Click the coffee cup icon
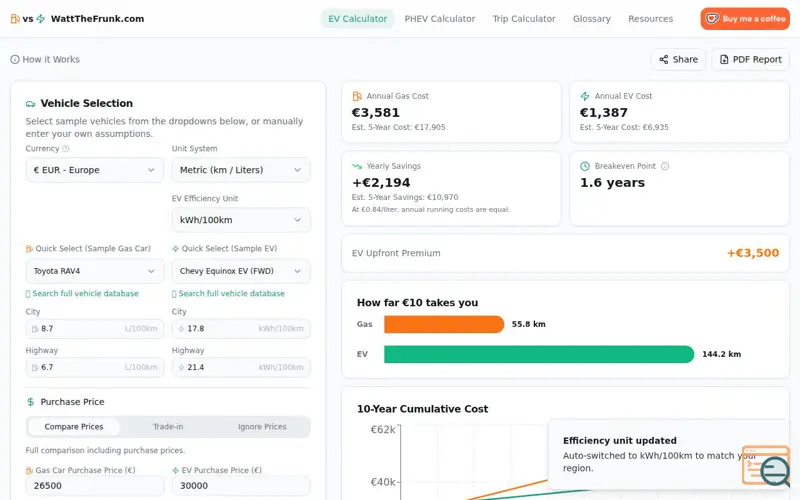Viewport: 800px width, 500px height. pos(712,19)
